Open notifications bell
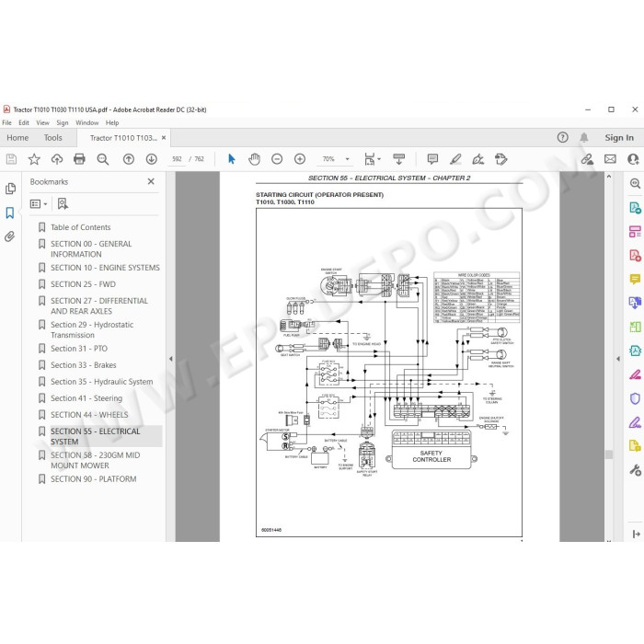 point(584,138)
